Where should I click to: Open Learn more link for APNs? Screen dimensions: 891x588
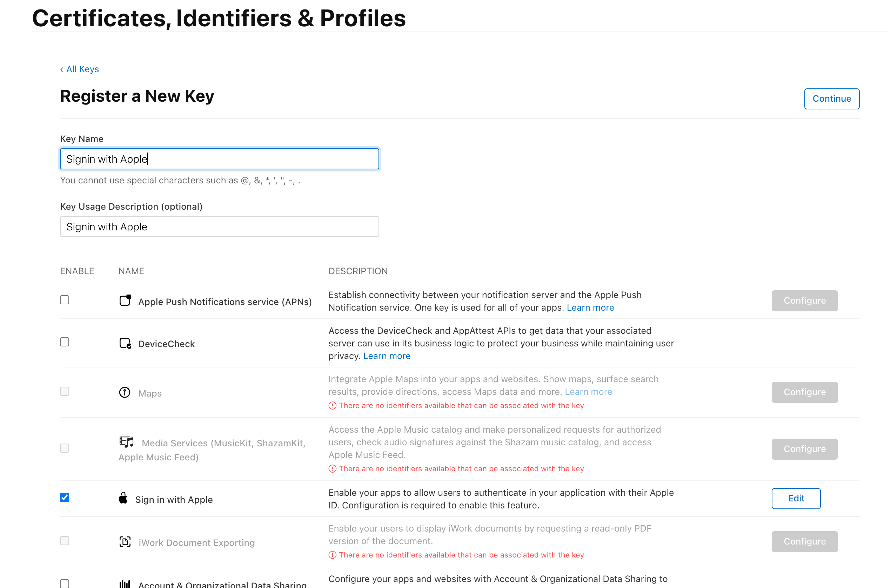coord(590,307)
